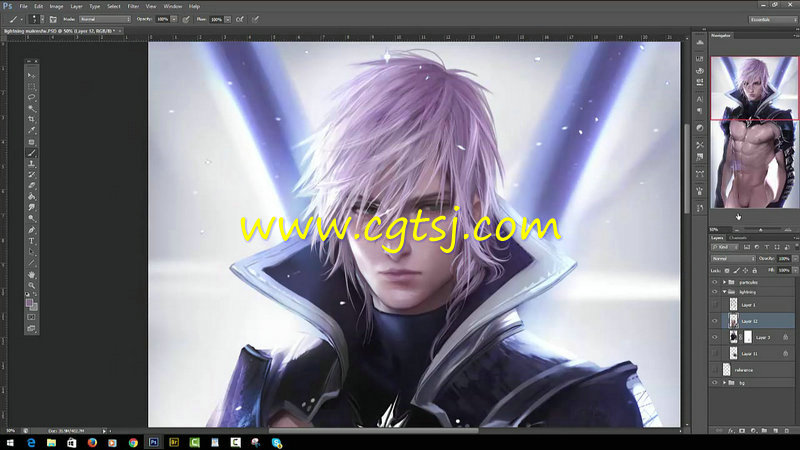Open Chrome from the Windows taskbar
This screenshot has width=800, height=450.
133,442
